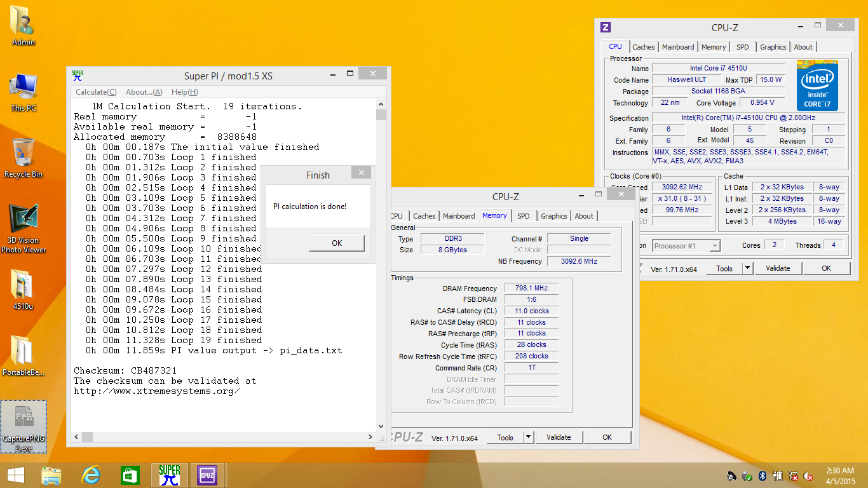This screenshot has width=868, height=488.
Task: Expand Tools dropdown arrow in CPU tab window
Action: 748,269
